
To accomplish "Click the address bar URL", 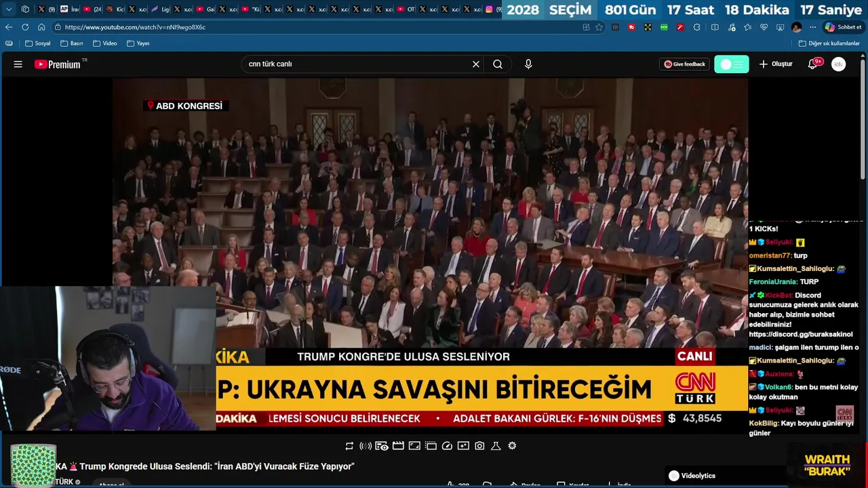I will coord(136,27).
